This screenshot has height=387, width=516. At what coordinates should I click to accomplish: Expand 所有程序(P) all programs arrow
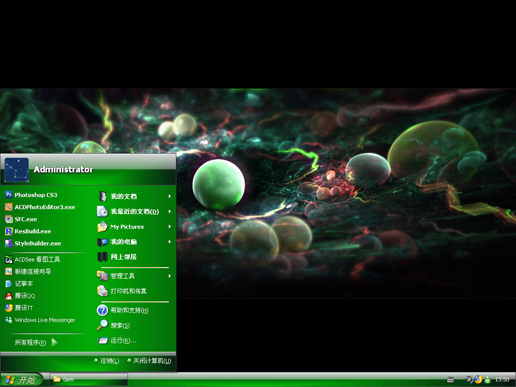tap(55, 342)
